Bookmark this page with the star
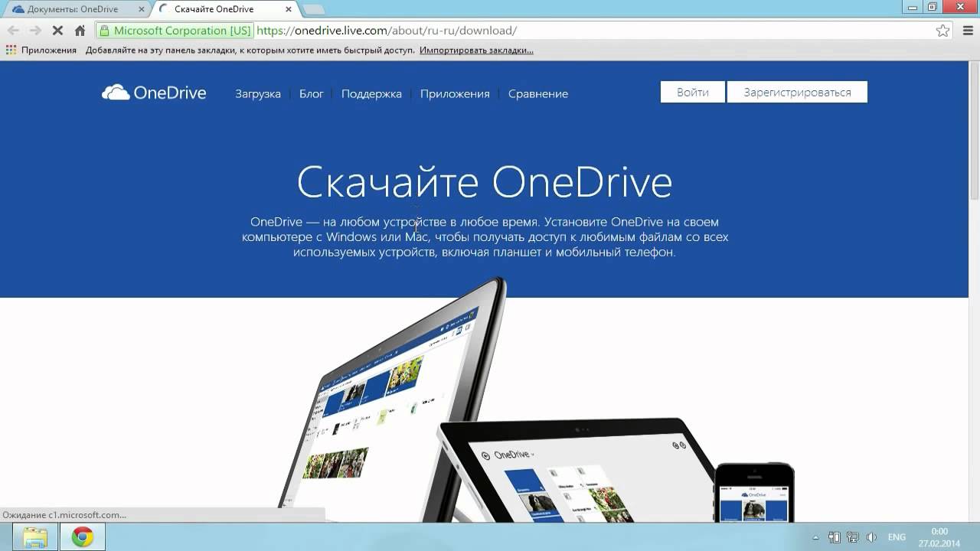Image resolution: width=980 pixels, height=551 pixels. (942, 31)
